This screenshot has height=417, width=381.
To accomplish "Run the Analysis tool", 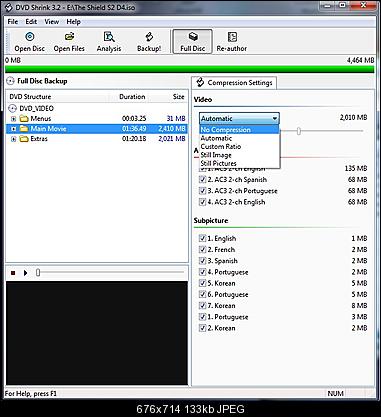I will pos(109,42).
